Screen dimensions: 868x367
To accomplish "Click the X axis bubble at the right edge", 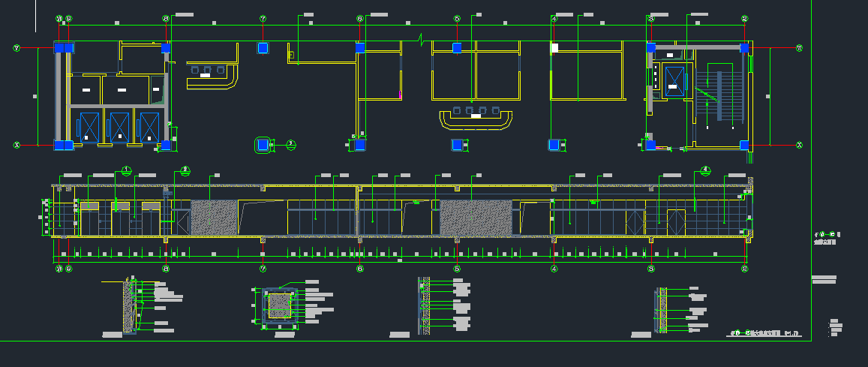I will [799, 145].
